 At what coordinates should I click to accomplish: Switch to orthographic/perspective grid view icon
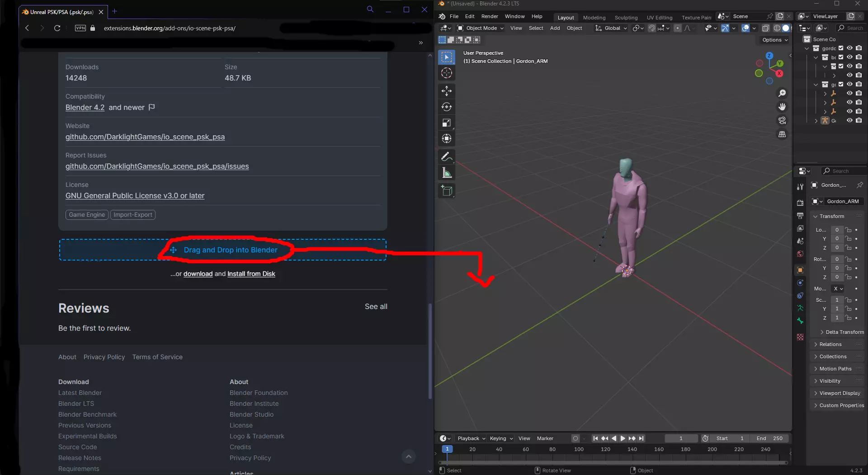(782, 134)
